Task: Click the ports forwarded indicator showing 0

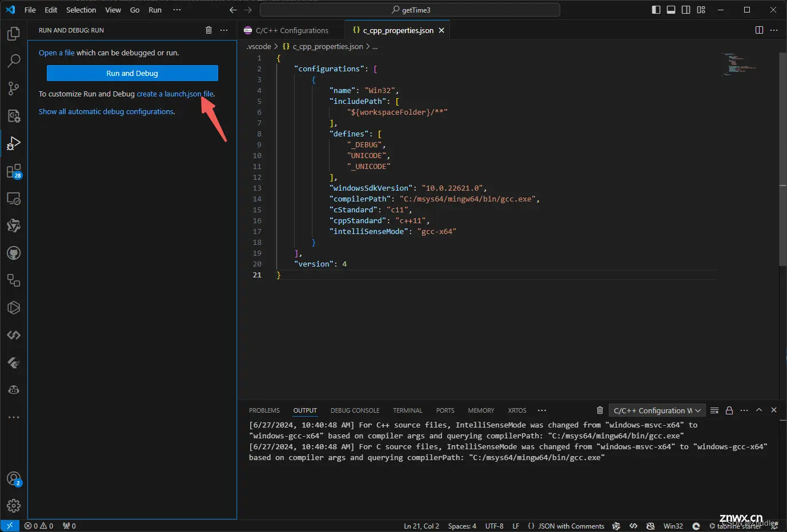Action: click(x=69, y=526)
